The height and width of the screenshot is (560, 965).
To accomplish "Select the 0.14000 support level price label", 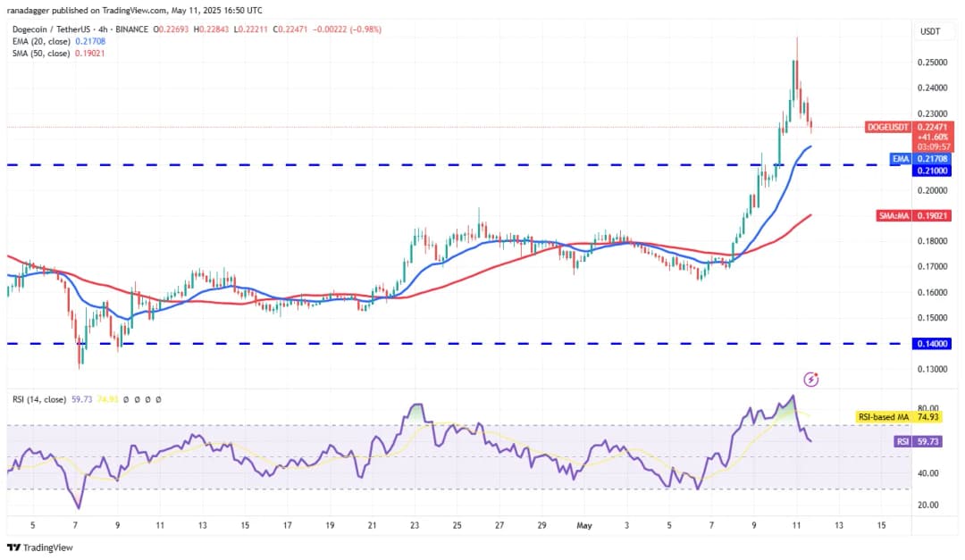I will pyautogui.click(x=934, y=344).
